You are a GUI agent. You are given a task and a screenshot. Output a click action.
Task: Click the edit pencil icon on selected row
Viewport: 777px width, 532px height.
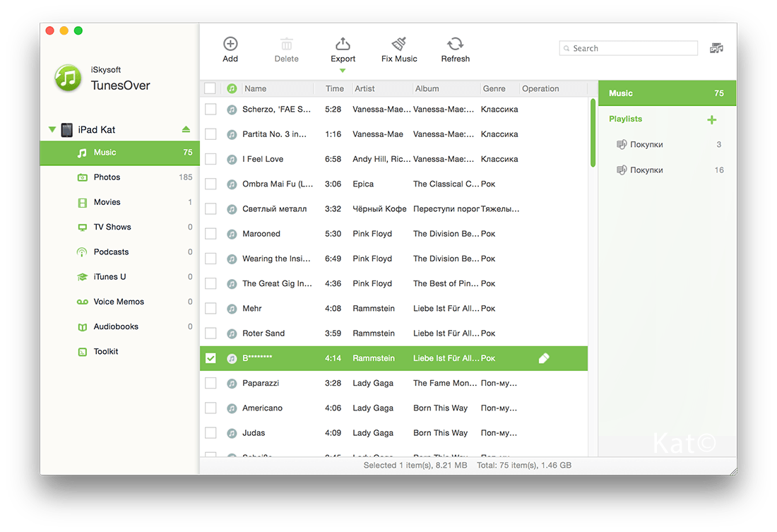pyautogui.click(x=544, y=358)
